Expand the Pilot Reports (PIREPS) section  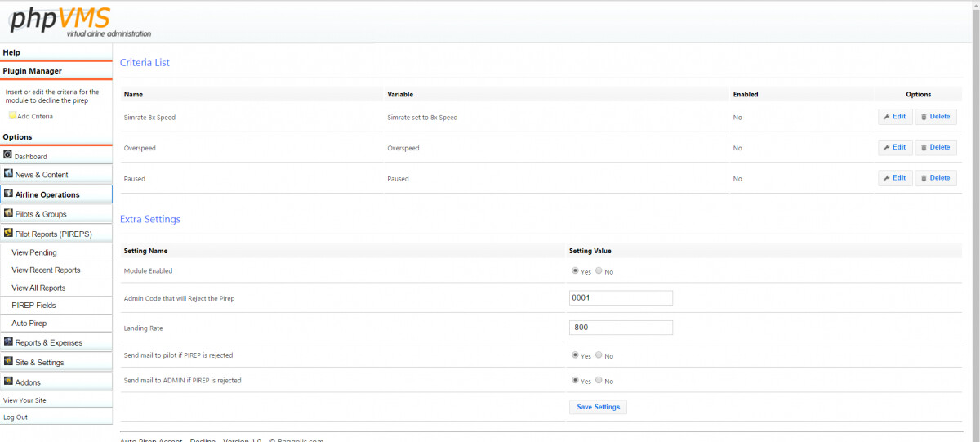(x=56, y=234)
